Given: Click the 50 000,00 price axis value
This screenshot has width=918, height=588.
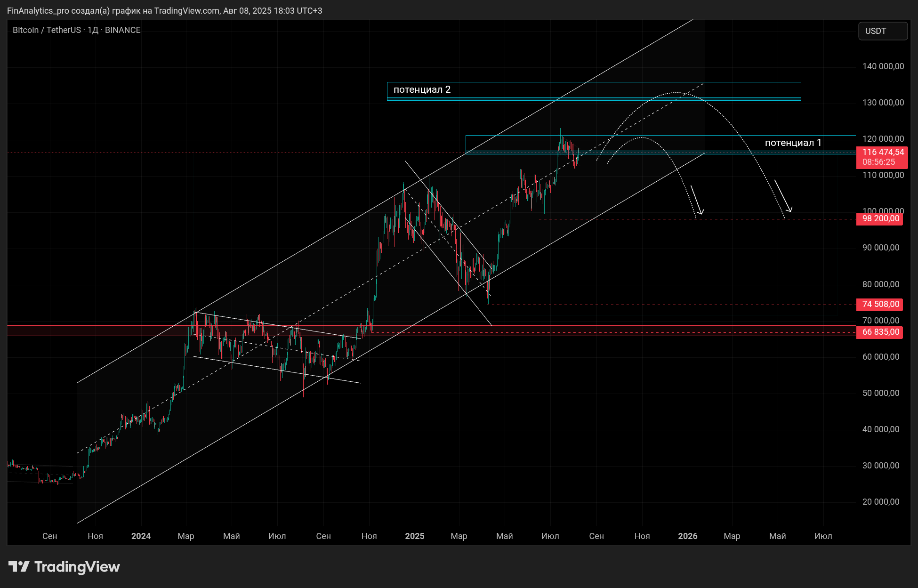Looking at the screenshot, I should [880, 393].
